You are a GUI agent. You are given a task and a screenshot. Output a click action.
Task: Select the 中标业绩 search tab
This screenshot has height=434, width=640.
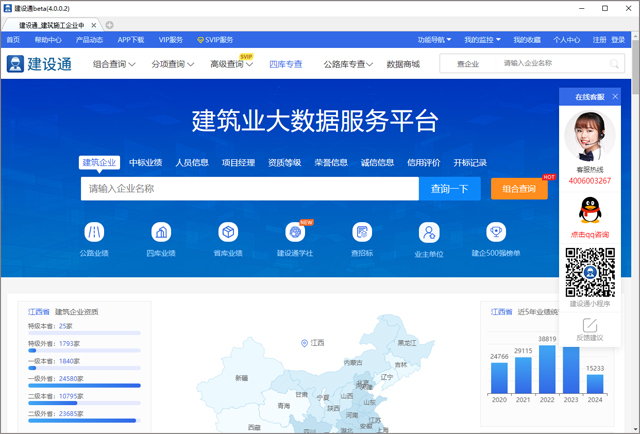(146, 162)
